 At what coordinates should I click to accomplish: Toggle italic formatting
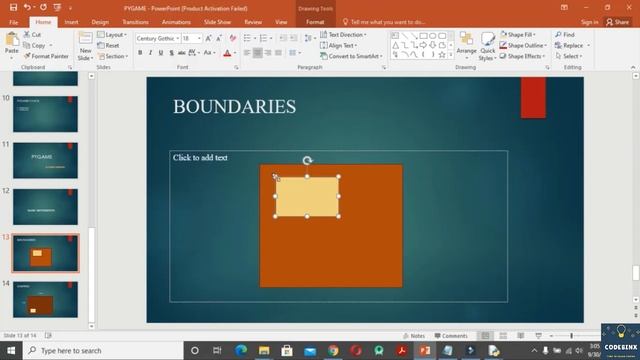[150, 53]
